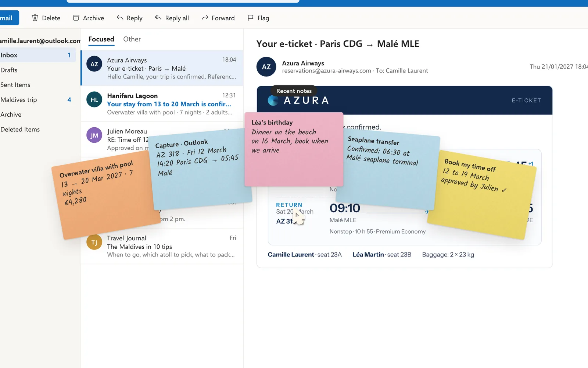Click the 09:10 departure time
The image size is (588, 368).
coord(345,208)
